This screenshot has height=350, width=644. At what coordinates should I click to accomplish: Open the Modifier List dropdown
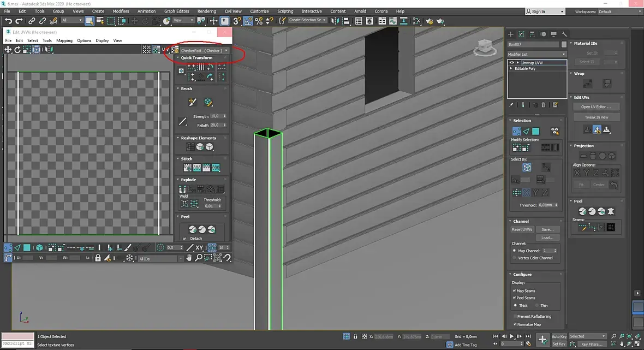coord(536,54)
